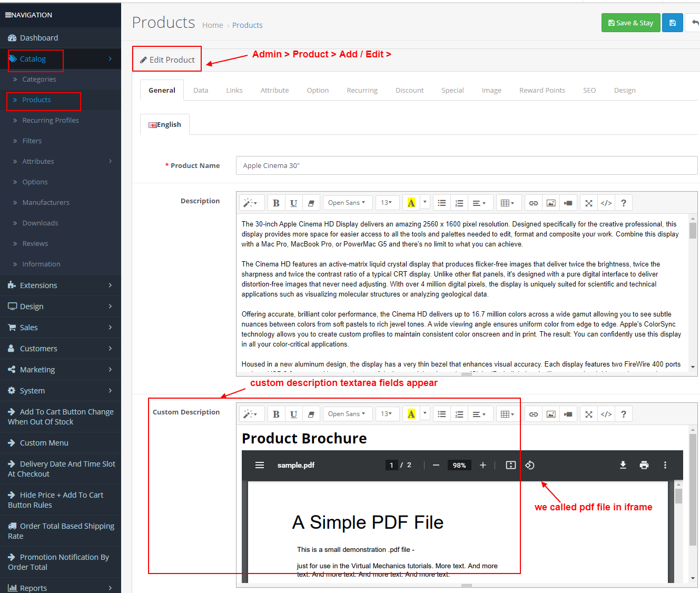Click the Save & Stay button
The height and width of the screenshot is (593, 700).
[630, 23]
